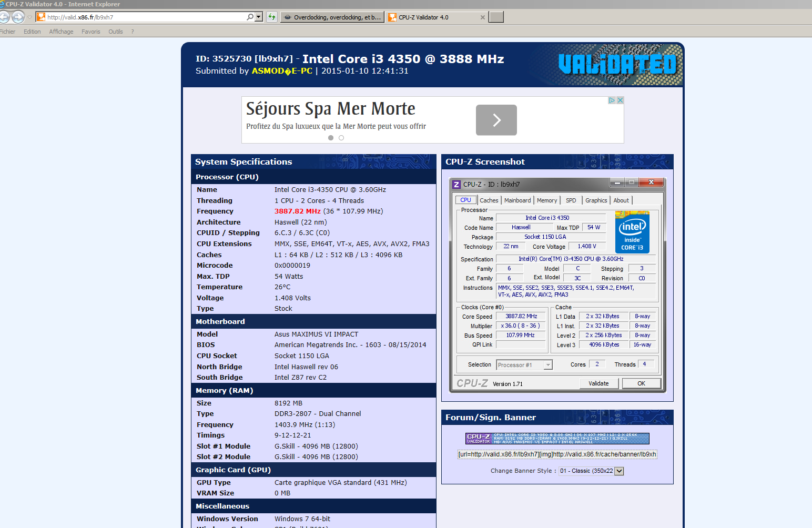Click the Intel Z87 rev C2 text
The width and height of the screenshot is (812, 528).
point(300,378)
